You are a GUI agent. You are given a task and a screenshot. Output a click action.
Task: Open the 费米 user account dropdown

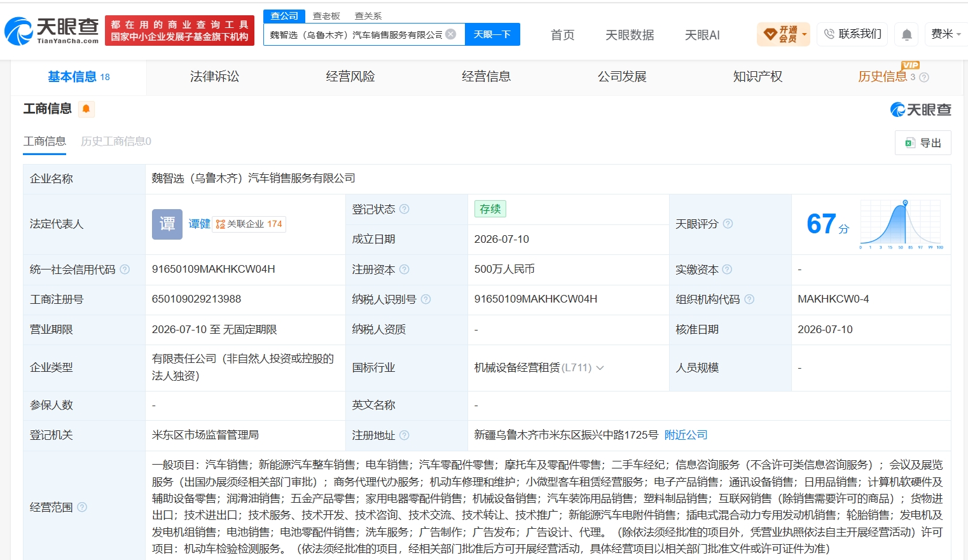946,34
